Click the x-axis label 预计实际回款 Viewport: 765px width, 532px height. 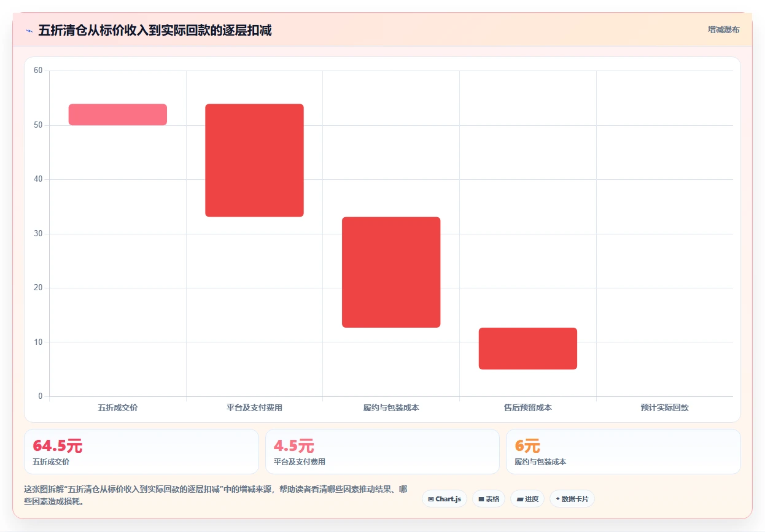click(x=665, y=407)
